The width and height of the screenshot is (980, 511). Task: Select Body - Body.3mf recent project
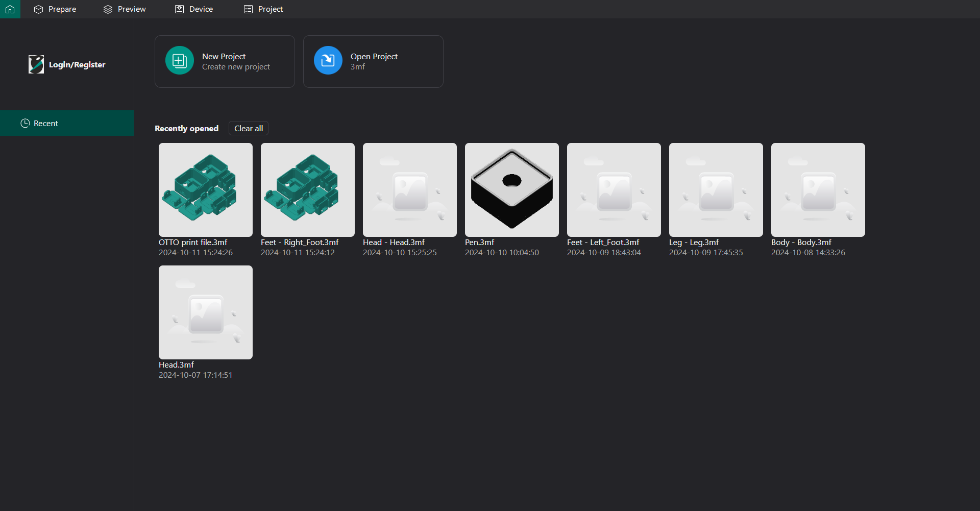click(x=818, y=189)
